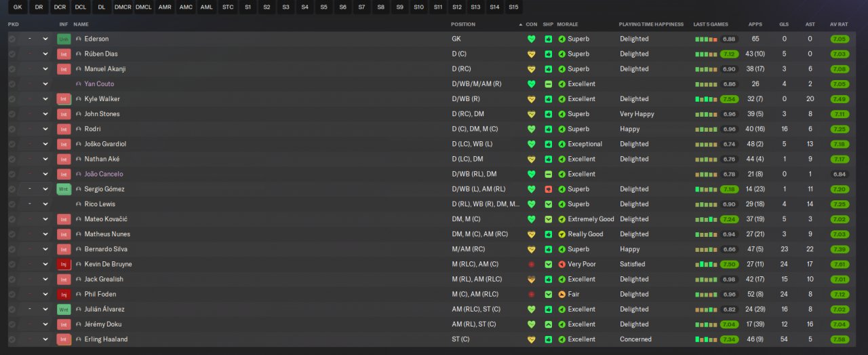Click João Cancelo's match sharpness icon
Image resolution: width=868 pixels, height=355 pixels.
click(548, 174)
